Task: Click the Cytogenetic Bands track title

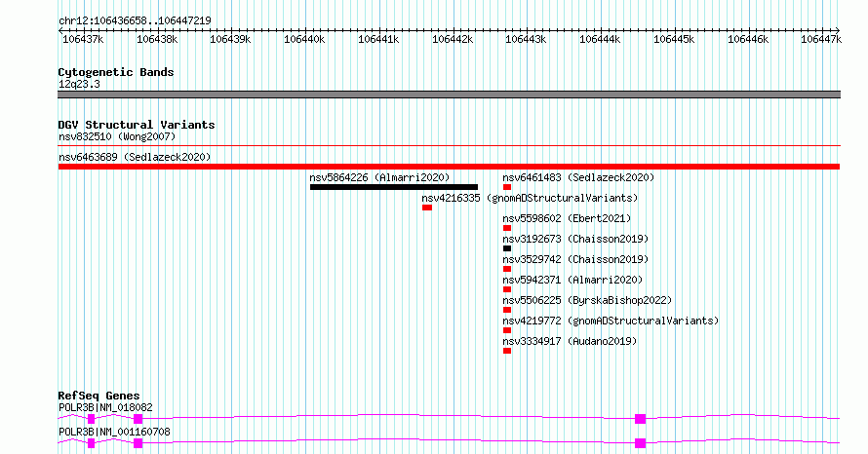Action: coord(116,72)
